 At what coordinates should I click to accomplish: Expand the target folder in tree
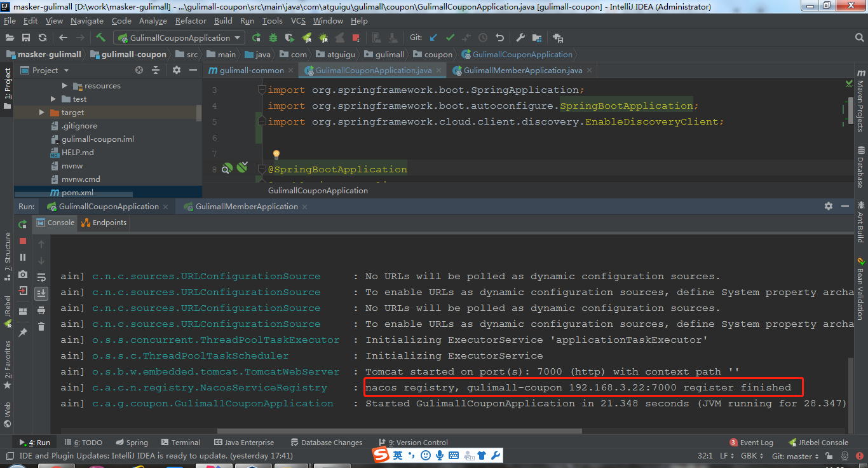click(x=42, y=112)
